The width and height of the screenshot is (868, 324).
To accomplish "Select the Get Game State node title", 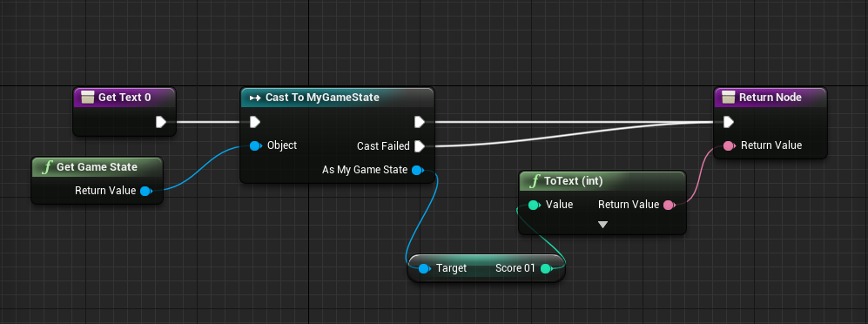I will (97, 167).
